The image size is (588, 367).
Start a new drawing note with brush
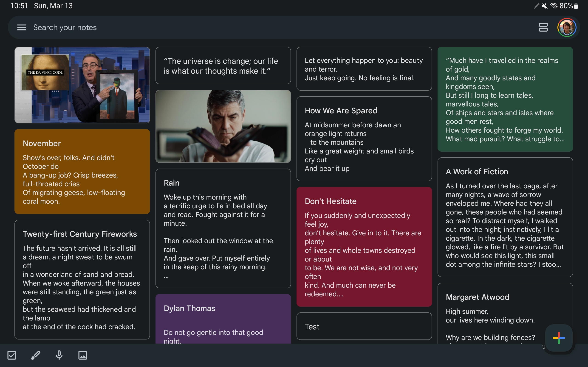pyautogui.click(x=35, y=355)
